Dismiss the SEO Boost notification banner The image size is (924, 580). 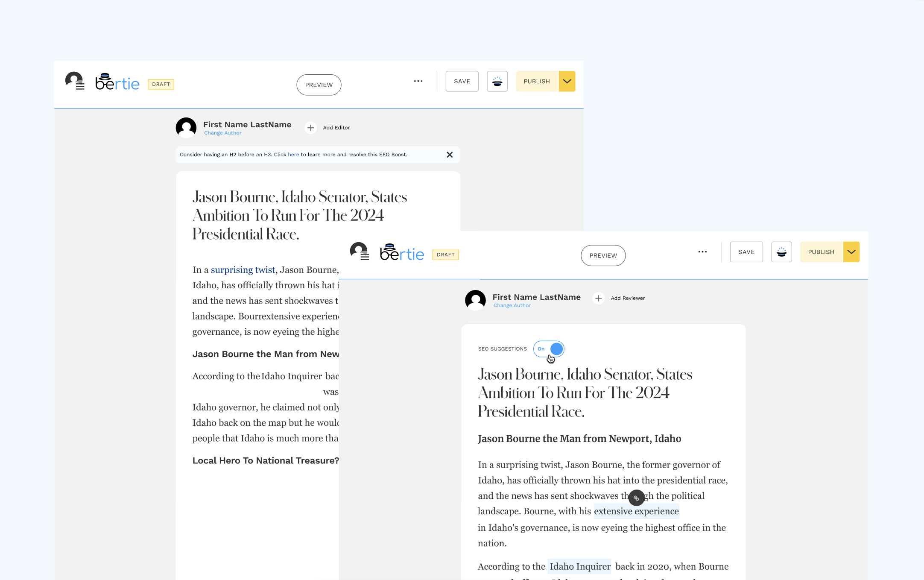pyautogui.click(x=450, y=155)
